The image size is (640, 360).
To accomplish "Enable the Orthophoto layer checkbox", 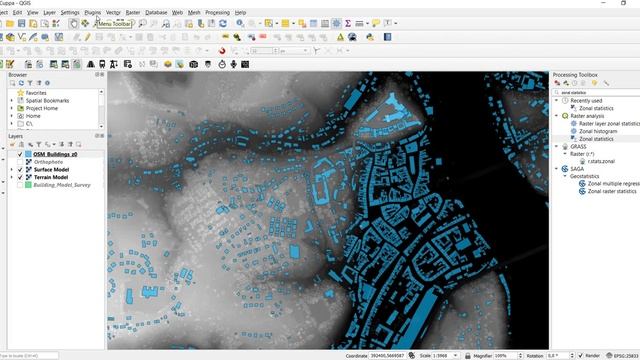I will [20, 162].
